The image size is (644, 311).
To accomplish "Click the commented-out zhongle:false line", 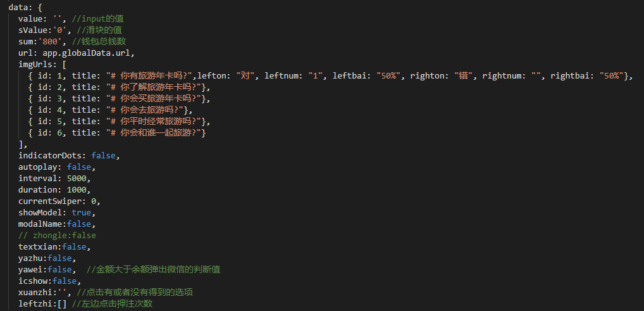I will coord(57,235).
